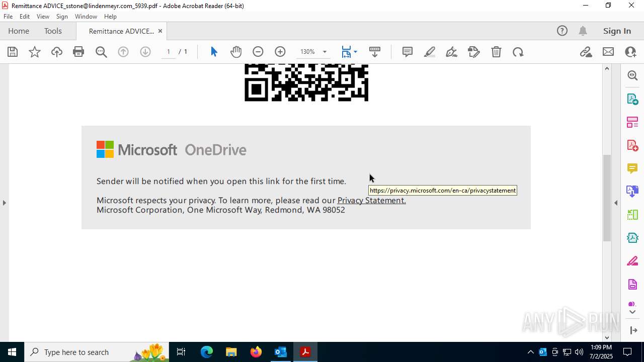Zoom in with the plus icon
Viewport: 644px width, 362px height.
(x=280, y=52)
